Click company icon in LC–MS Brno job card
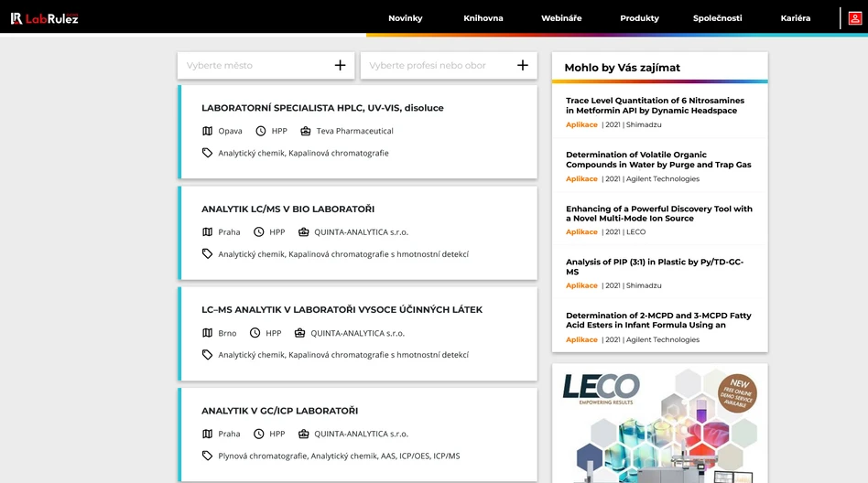 [x=299, y=333]
